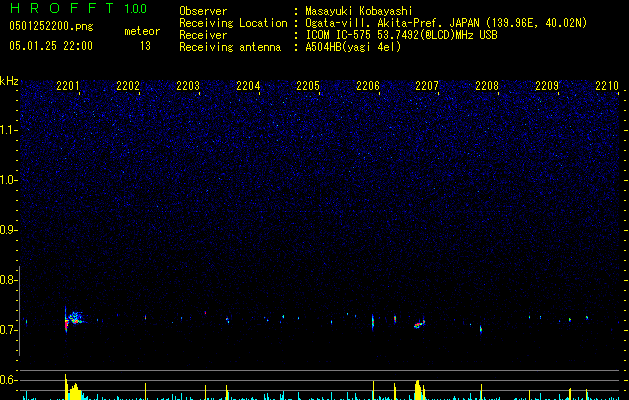
Task: Click the Receiving antenna field label
Action: coord(230,47)
